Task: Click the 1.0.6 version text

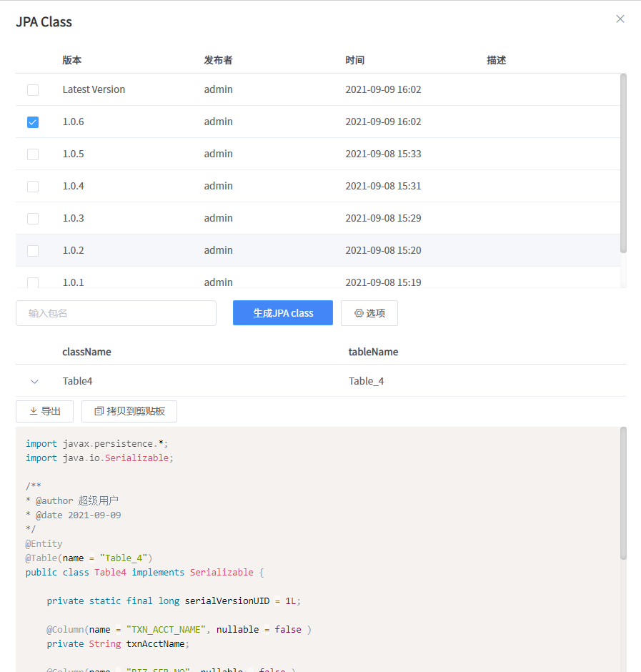Action: [74, 122]
